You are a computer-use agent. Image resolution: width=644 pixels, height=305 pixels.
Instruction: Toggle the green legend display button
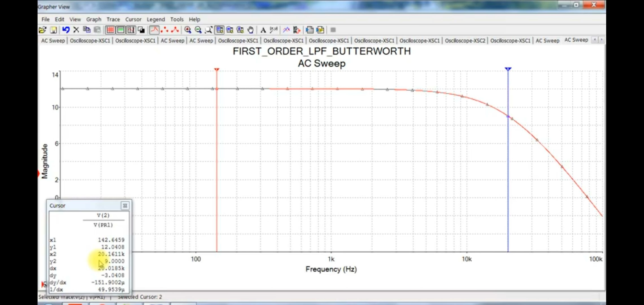[121, 30]
